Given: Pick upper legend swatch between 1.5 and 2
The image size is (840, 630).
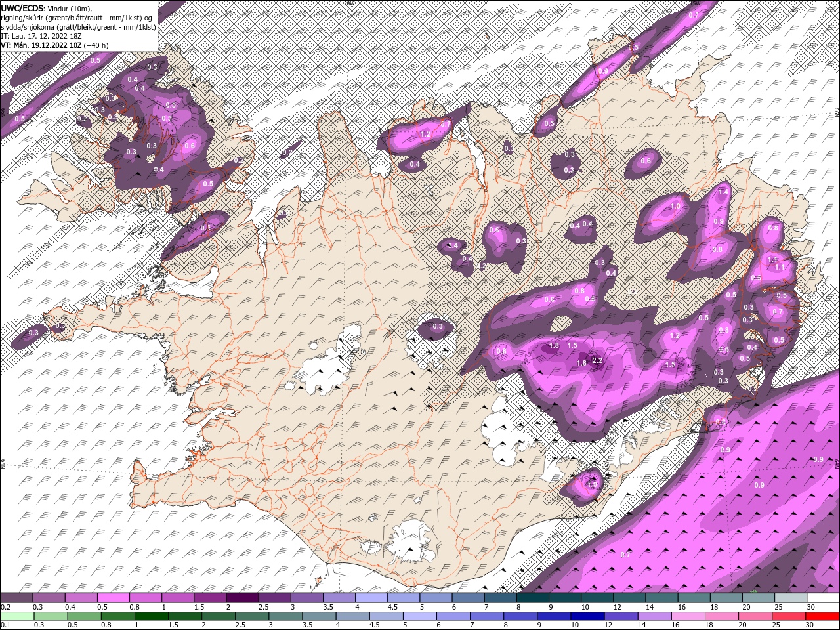Looking at the screenshot, I should tap(209, 598).
